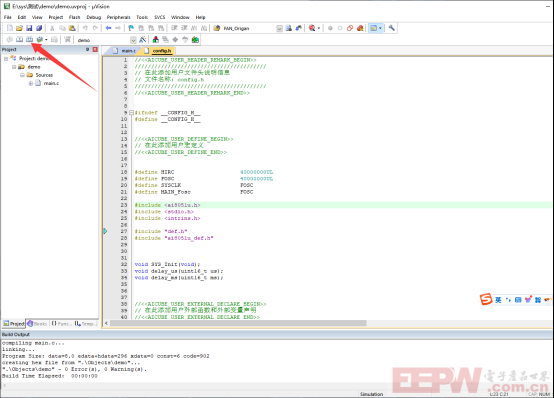Viewport: 554px width, 398px height.
Task: Open the Batch Build dropdown arrow
Action: pos(46,40)
